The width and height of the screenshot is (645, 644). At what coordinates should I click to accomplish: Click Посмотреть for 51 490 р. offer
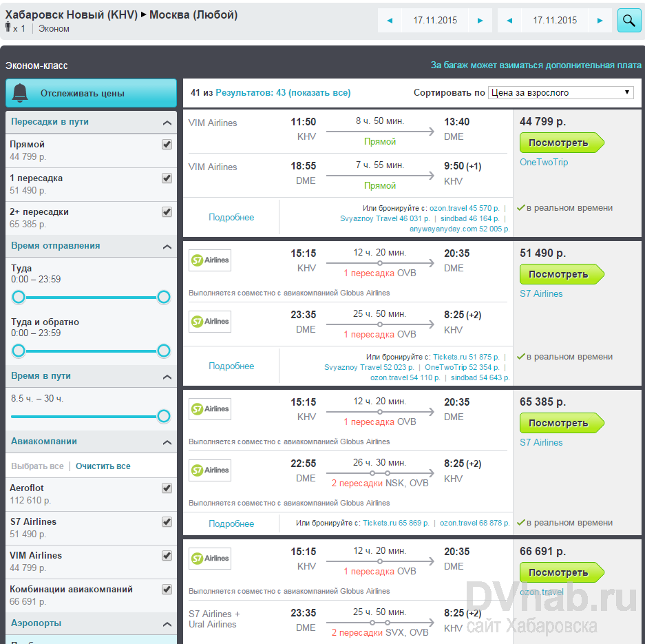[x=562, y=274]
